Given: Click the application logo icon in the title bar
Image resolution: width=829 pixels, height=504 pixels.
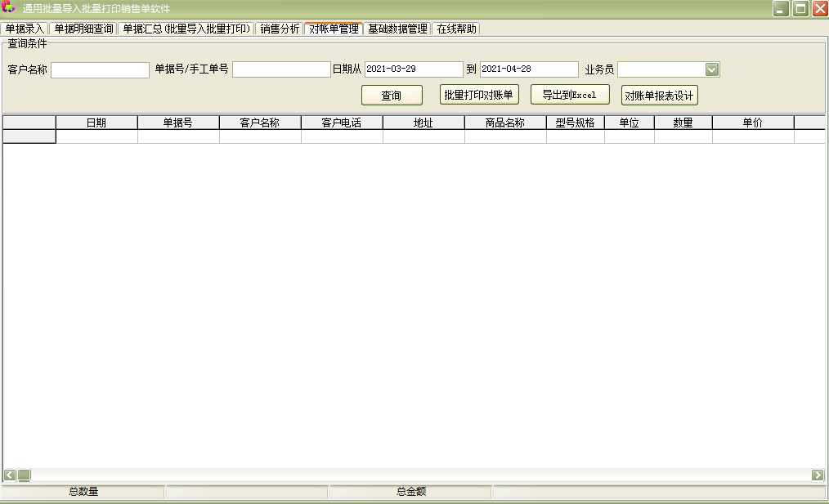Looking at the screenshot, I should [x=8, y=8].
